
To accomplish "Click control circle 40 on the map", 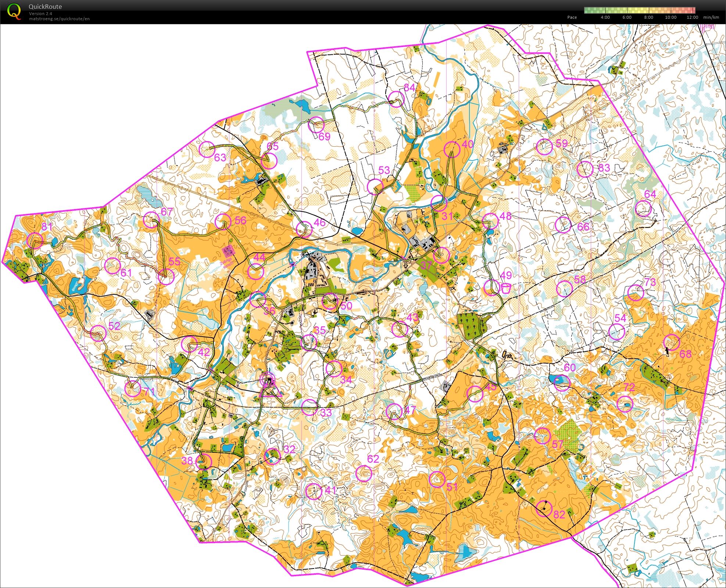I will click(452, 149).
